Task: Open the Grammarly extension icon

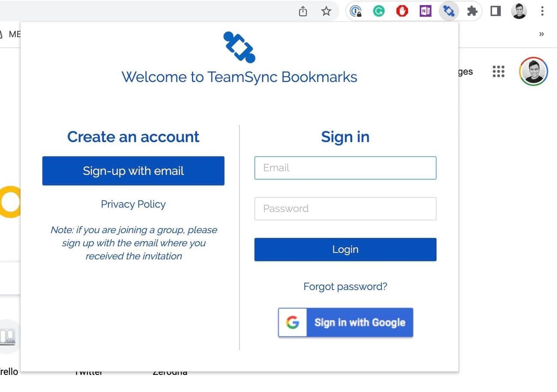Action: pos(379,11)
